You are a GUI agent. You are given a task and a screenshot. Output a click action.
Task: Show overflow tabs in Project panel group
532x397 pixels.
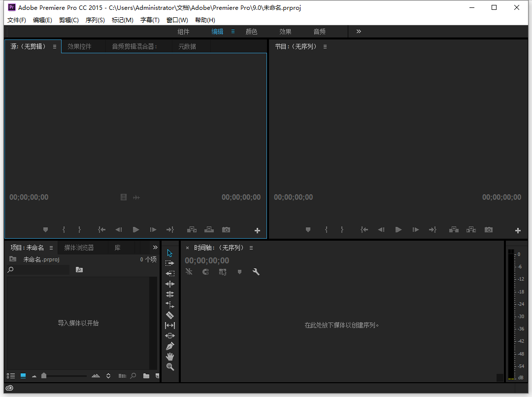[x=155, y=248]
